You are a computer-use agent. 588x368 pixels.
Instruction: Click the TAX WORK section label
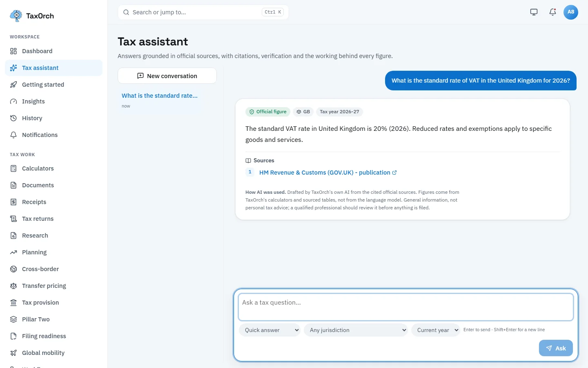22,155
